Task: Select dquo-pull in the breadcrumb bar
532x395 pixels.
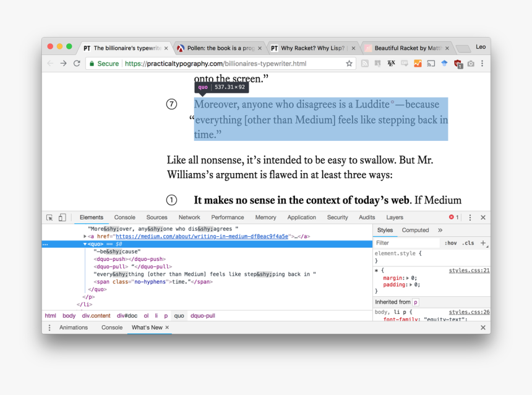Action: (203, 316)
